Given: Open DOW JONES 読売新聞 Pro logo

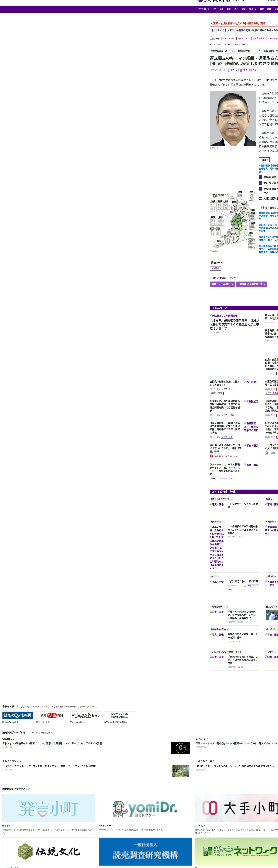Looking at the screenshot, I should click(x=119, y=715).
